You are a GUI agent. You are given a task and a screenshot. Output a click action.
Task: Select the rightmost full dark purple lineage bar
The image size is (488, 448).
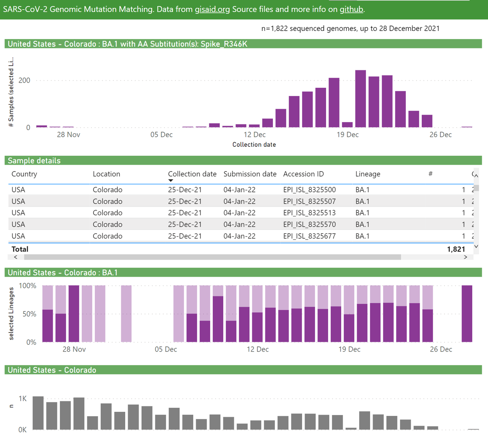point(467,313)
